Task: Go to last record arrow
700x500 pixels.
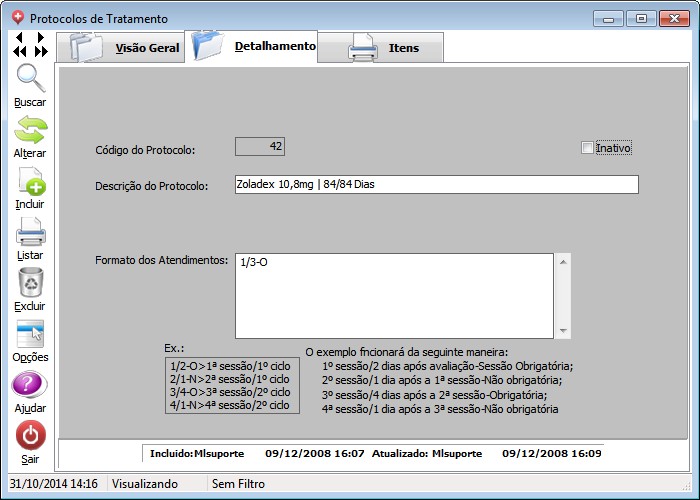Action: 41,51
